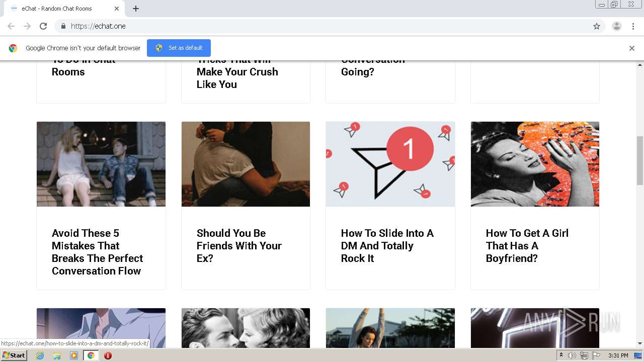Click the black-and-white woman thumbnail
This screenshot has height=362, width=644.
(x=535, y=164)
